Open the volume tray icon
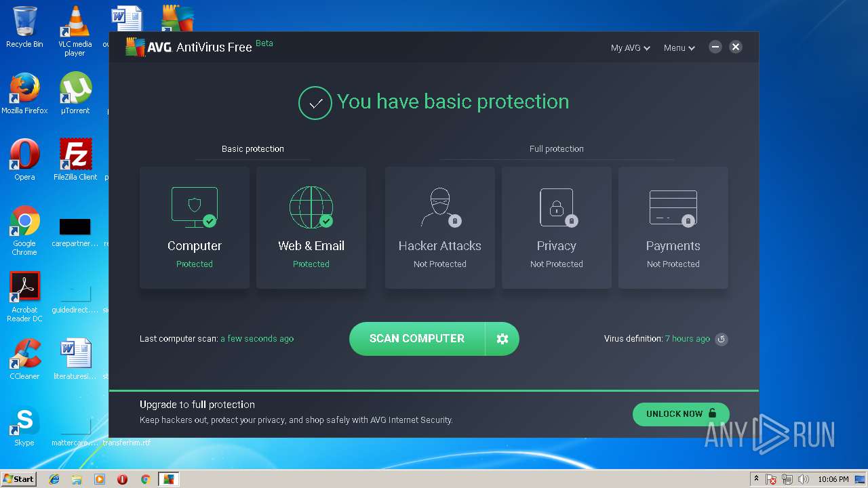This screenshot has width=868, height=488. [x=804, y=479]
